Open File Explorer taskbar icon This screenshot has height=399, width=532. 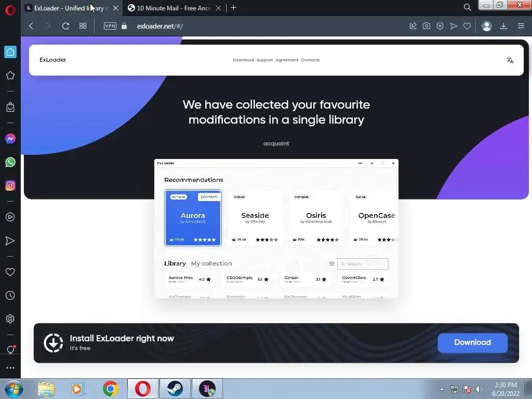(x=46, y=389)
